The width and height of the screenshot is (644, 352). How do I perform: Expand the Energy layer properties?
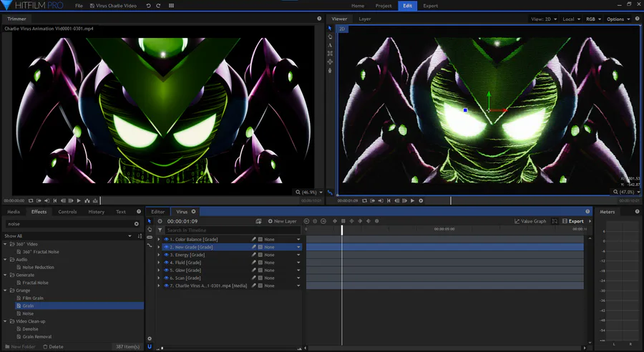pyautogui.click(x=159, y=255)
